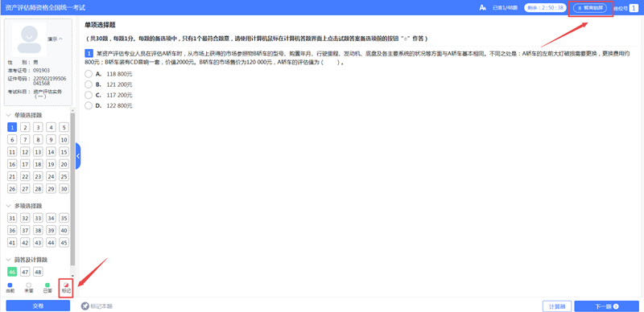Click the 交卷 submit button
The height and width of the screenshot is (312, 644).
38,306
